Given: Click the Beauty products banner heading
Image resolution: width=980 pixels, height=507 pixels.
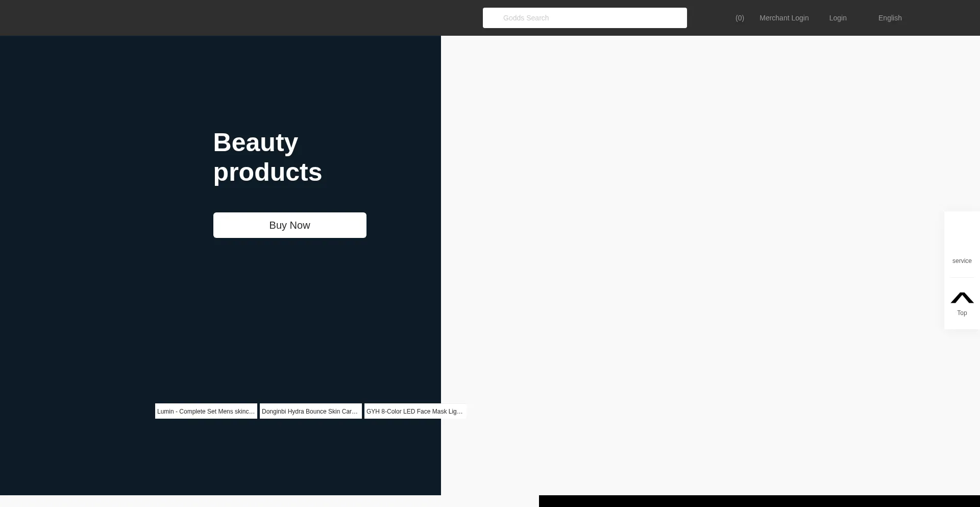Looking at the screenshot, I should pyautogui.click(x=267, y=157).
